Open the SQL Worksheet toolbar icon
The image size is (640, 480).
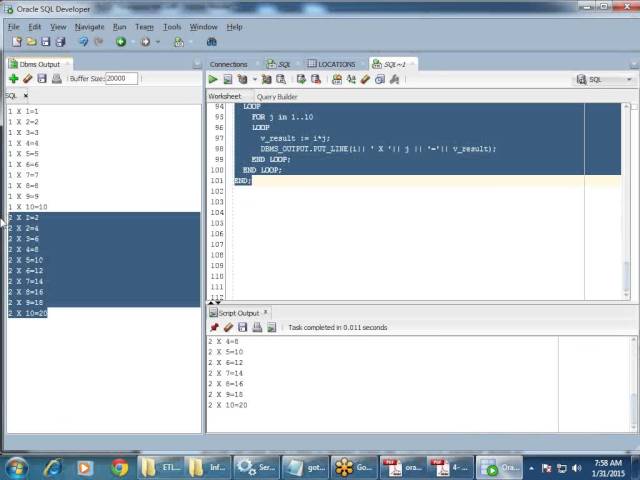click(179, 42)
